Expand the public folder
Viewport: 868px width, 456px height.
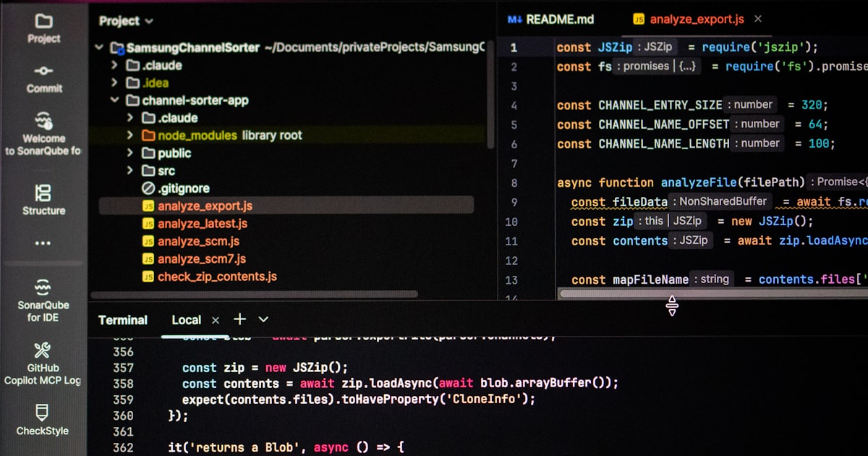point(130,153)
